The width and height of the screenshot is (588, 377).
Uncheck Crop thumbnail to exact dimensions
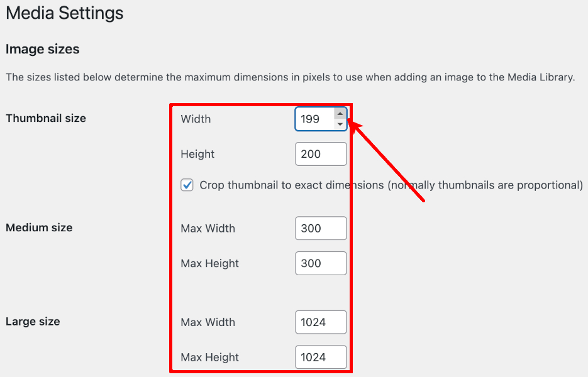click(x=187, y=185)
